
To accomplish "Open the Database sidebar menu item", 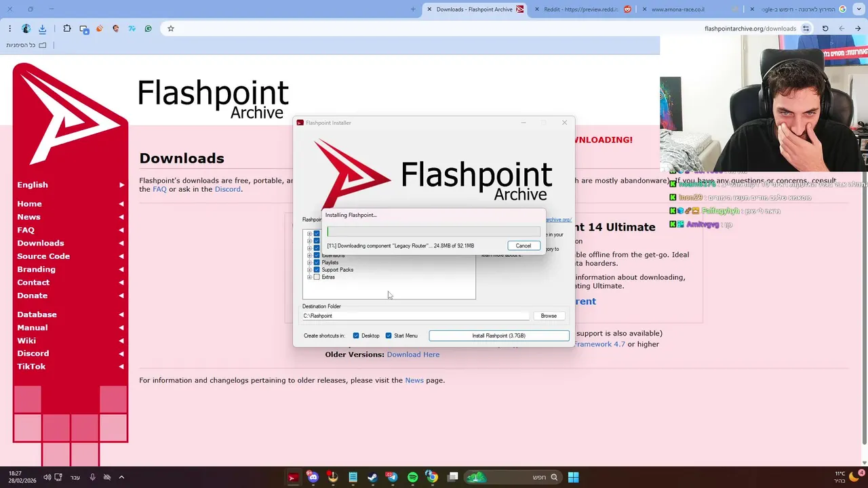I will tap(71, 314).
